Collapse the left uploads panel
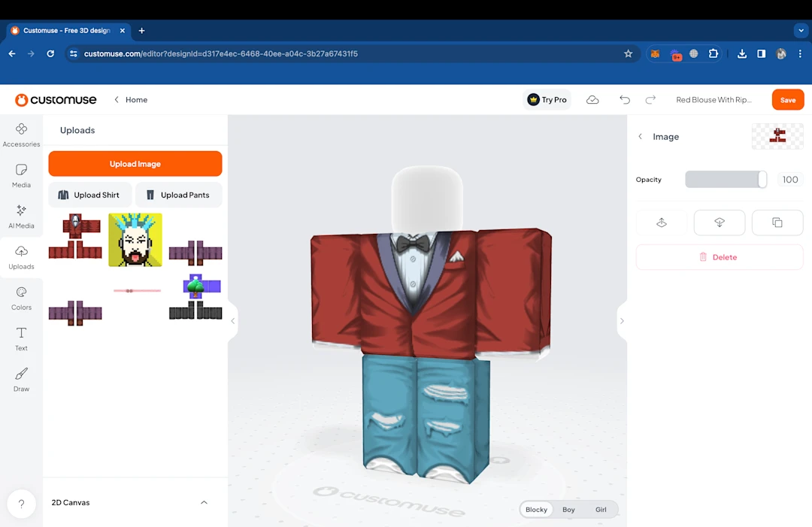 click(233, 321)
